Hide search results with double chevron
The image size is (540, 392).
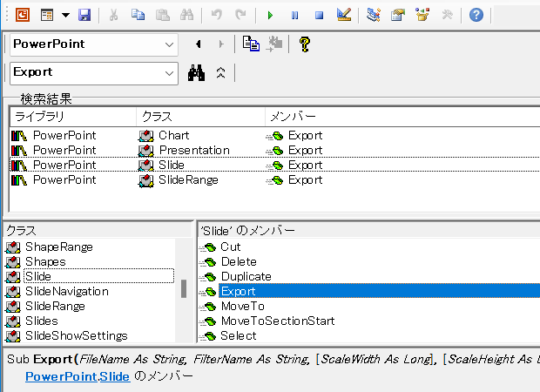click(220, 72)
